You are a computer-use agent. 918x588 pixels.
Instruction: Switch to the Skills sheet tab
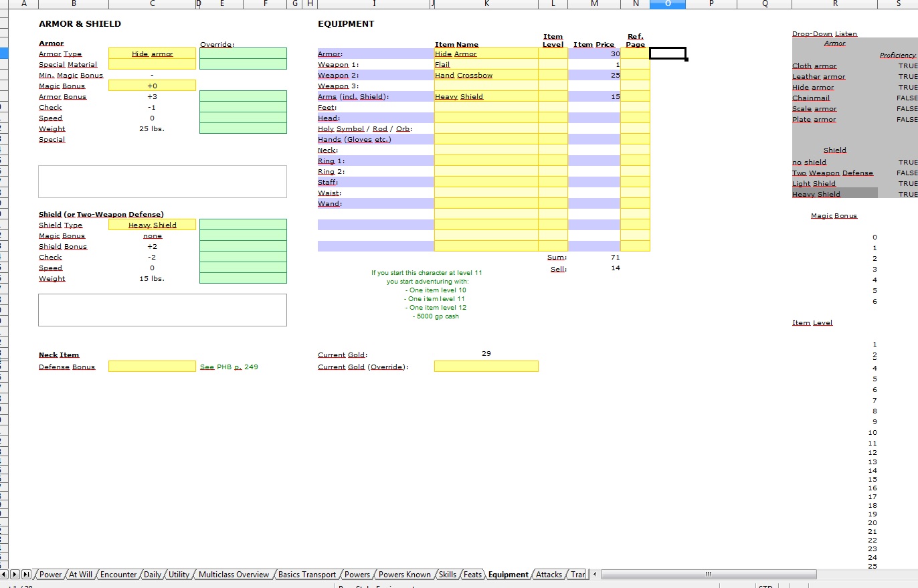tap(448, 574)
